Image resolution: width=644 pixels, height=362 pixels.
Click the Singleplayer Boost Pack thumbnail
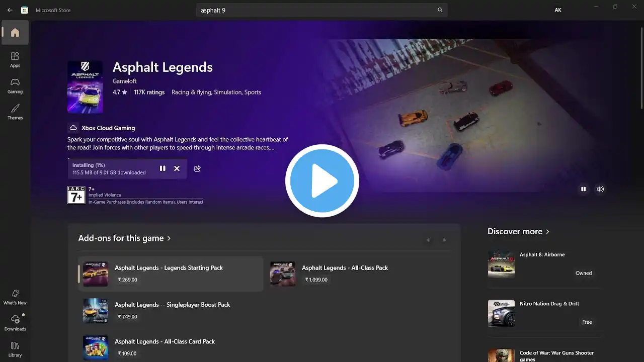click(x=96, y=311)
